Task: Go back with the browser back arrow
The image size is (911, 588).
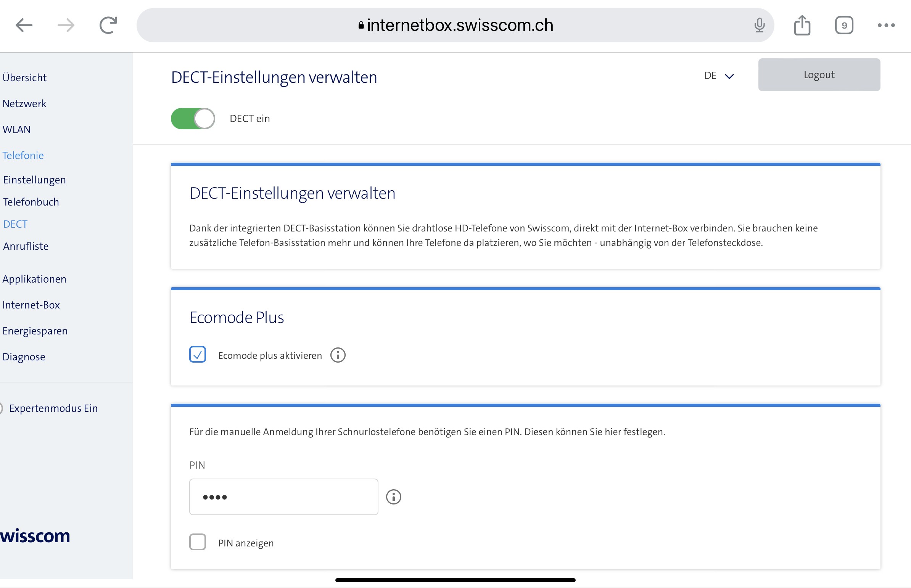Action: point(24,26)
